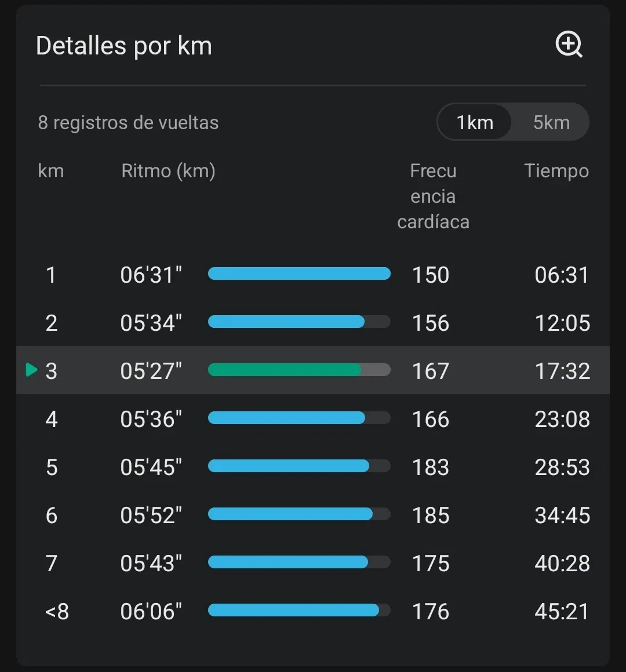Click the km 2 pace bar
The height and width of the screenshot is (672, 626).
click(299, 322)
